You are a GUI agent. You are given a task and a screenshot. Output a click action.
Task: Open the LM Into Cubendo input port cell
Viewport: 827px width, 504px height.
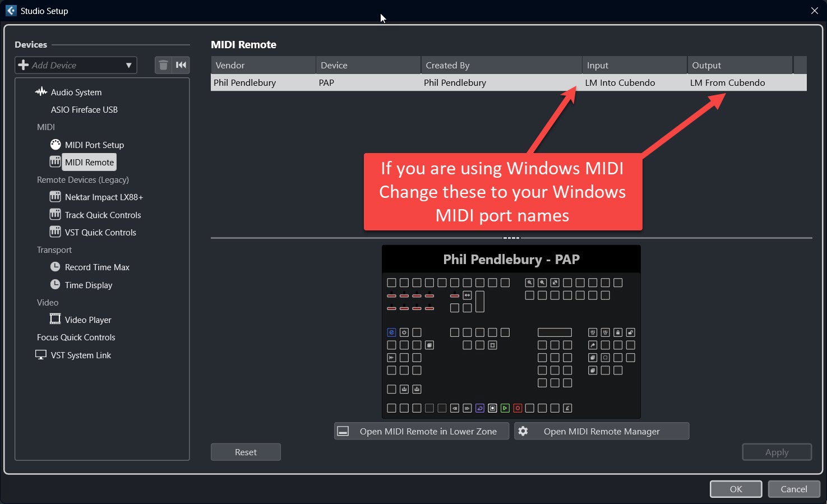click(x=634, y=82)
